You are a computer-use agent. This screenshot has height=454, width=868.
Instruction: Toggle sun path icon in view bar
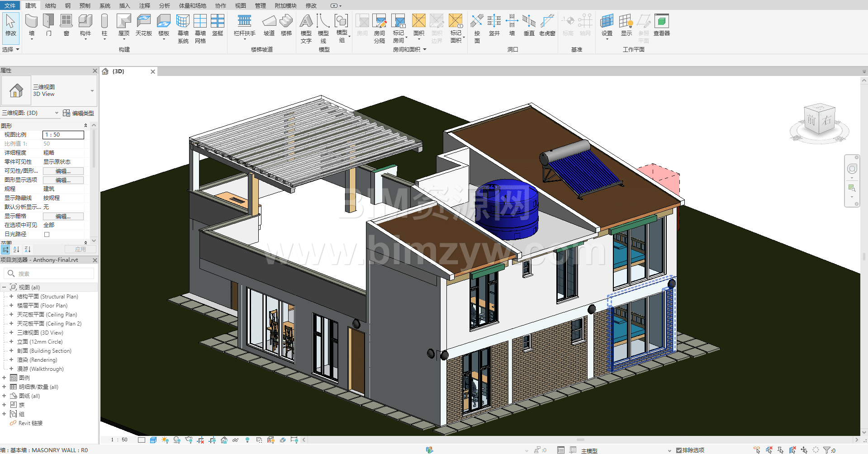point(165,440)
